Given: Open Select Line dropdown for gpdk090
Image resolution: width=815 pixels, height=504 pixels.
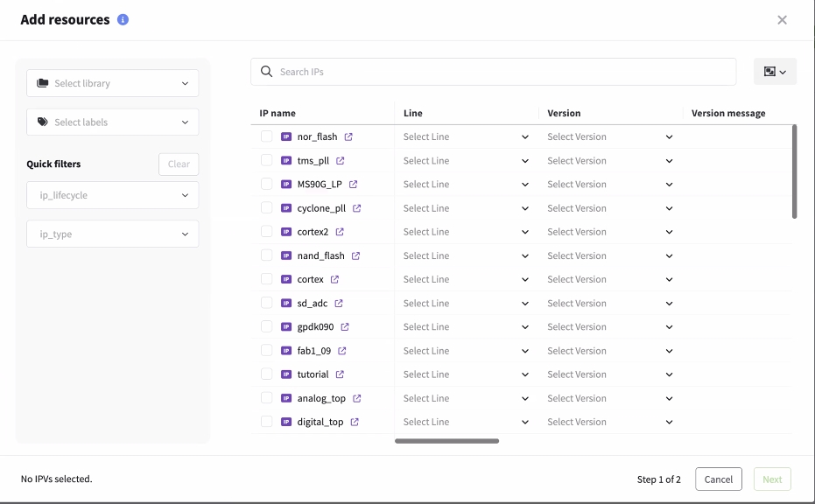Looking at the screenshot, I should (x=466, y=327).
